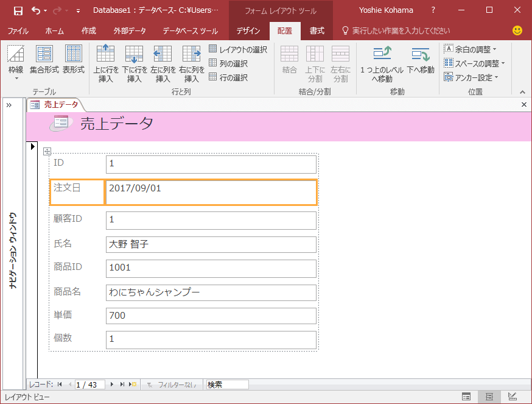The height and width of the screenshot is (404, 532).
Task: Open the Undo history dropdown arrow
Action: [x=46, y=11]
